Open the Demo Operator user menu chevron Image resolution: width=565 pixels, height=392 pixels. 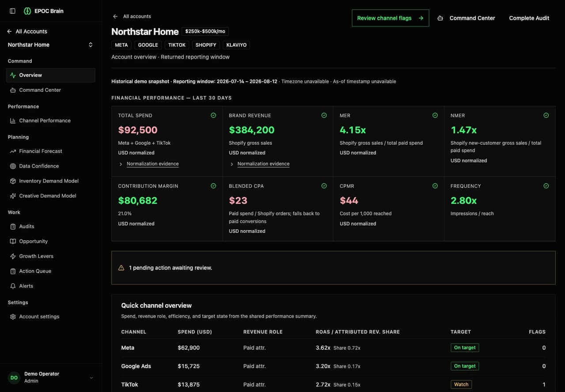tap(91, 377)
